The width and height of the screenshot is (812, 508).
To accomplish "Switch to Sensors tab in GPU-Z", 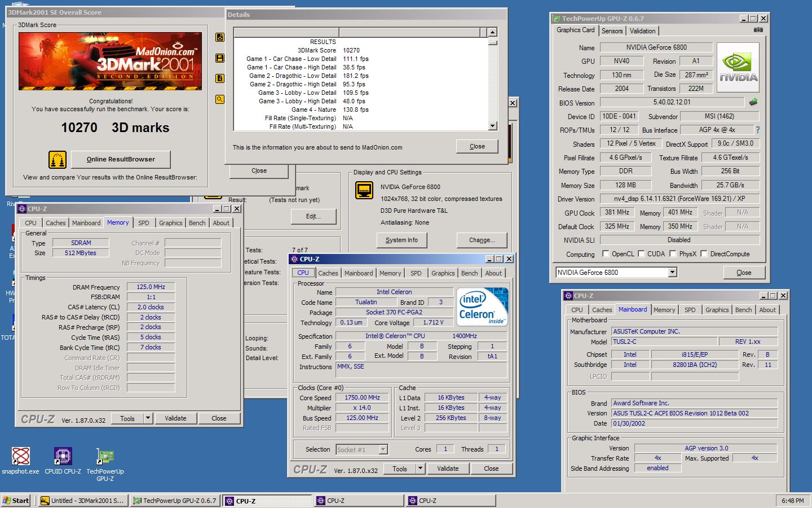I will 612,31.
